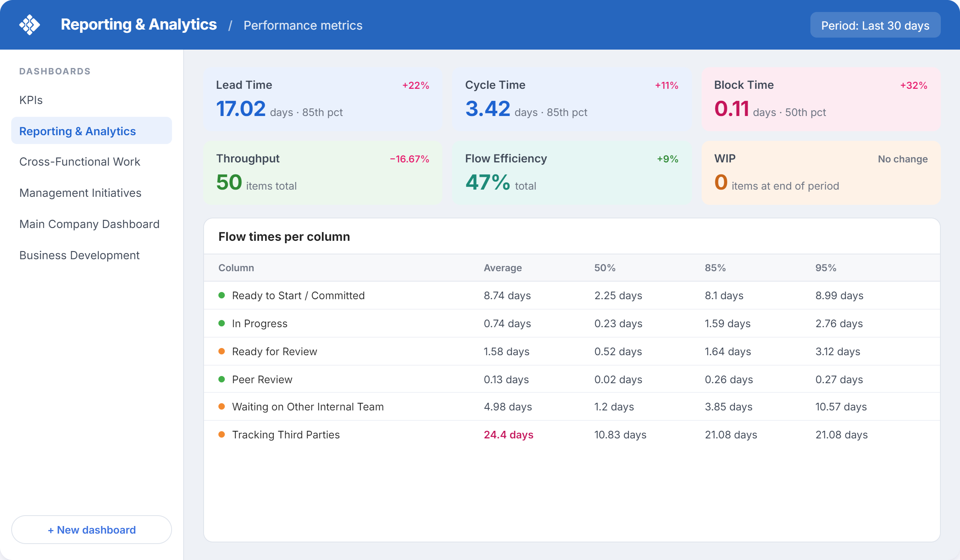Viewport: 960px width, 560px height.
Task: Click the green dot beside Ready to Start
Action: click(222, 295)
